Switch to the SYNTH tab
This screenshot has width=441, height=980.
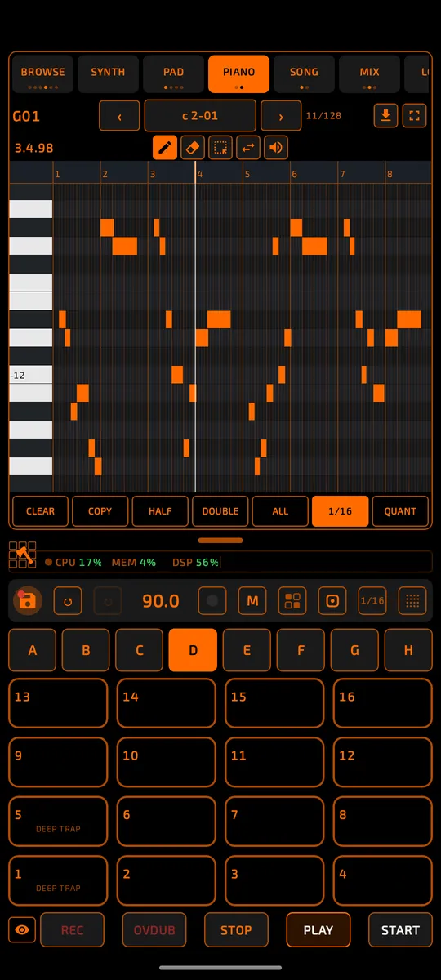click(108, 74)
